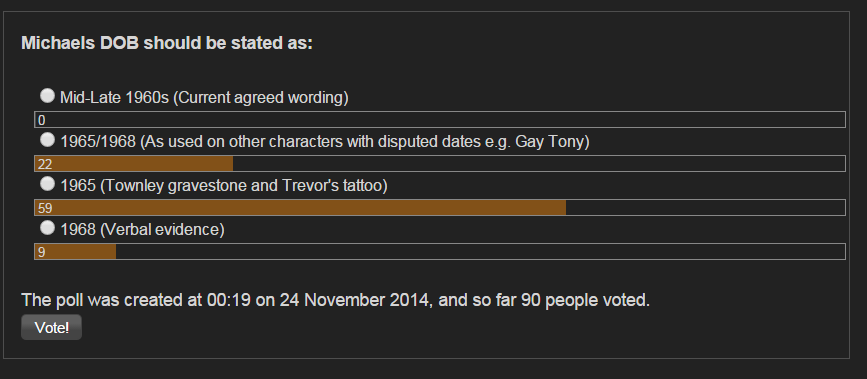The height and width of the screenshot is (379, 867).
Task: Select the Mid-Late 1960s radio button
Action: 48,96
